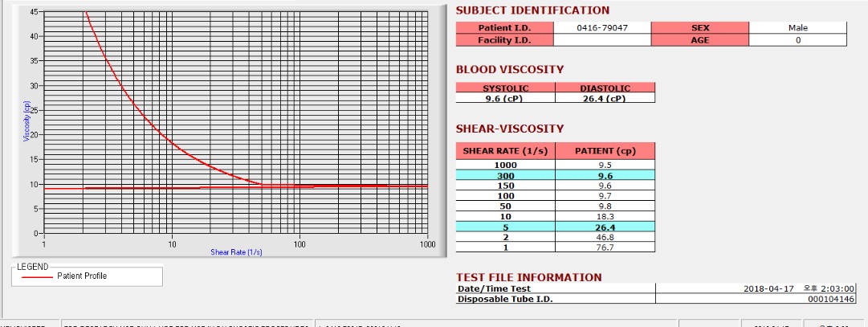Select the AGE value 0
This screenshot has height=327, width=868.
pyautogui.click(x=797, y=40)
